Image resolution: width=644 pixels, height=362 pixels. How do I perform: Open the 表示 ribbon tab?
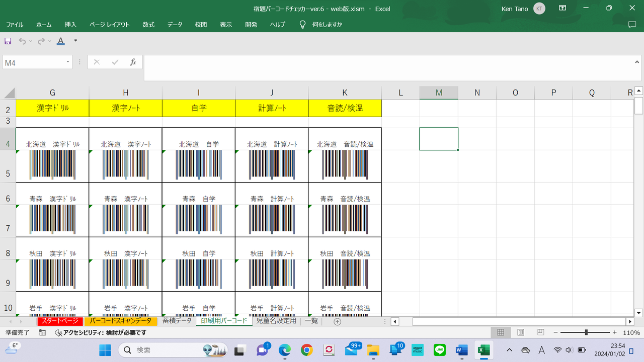(x=226, y=24)
